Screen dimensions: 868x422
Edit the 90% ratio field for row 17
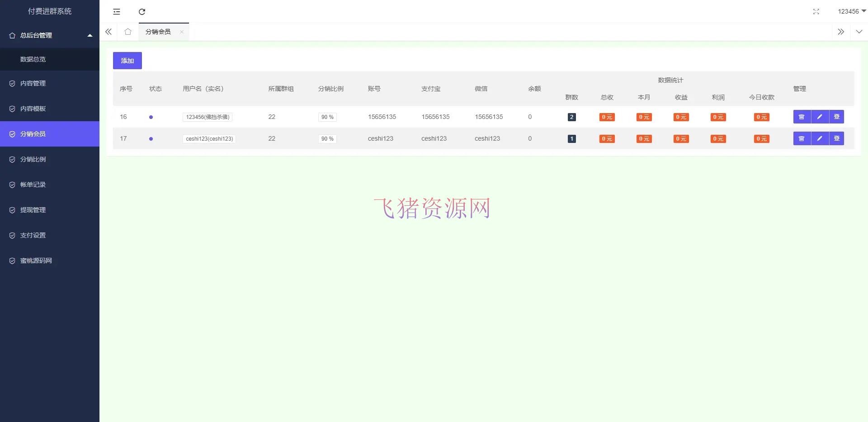tap(327, 138)
